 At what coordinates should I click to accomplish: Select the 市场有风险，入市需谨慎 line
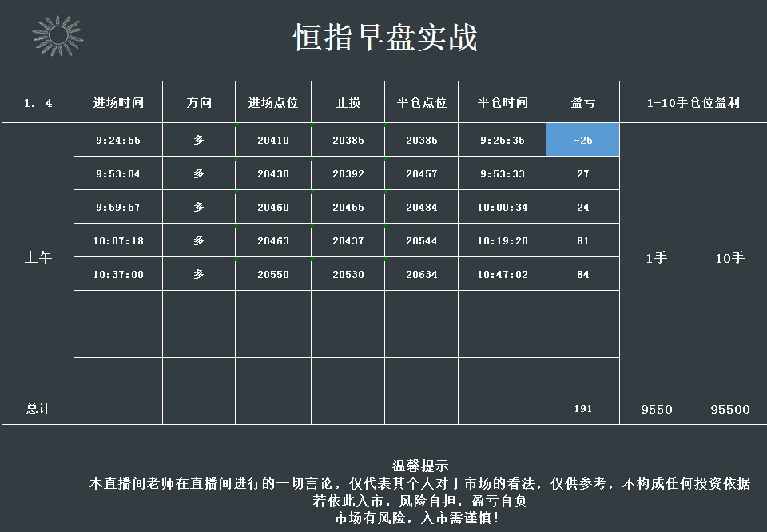(417, 518)
